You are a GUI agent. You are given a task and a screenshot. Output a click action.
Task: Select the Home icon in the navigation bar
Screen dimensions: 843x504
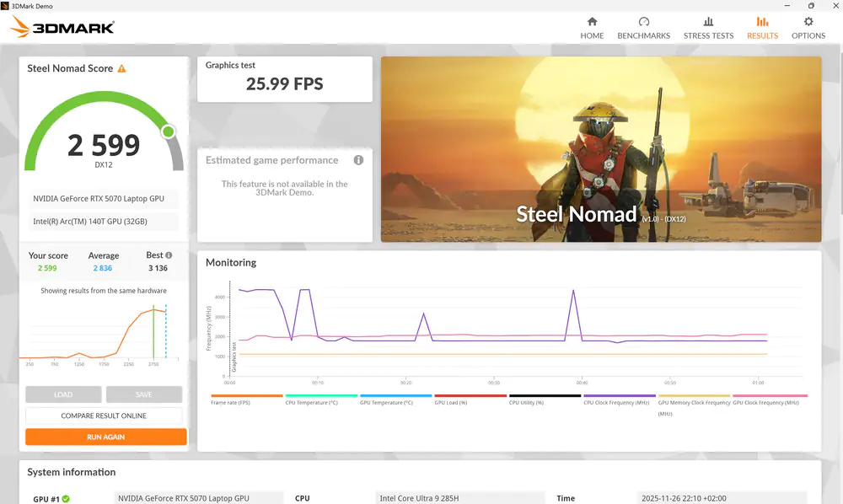click(592, 24)
